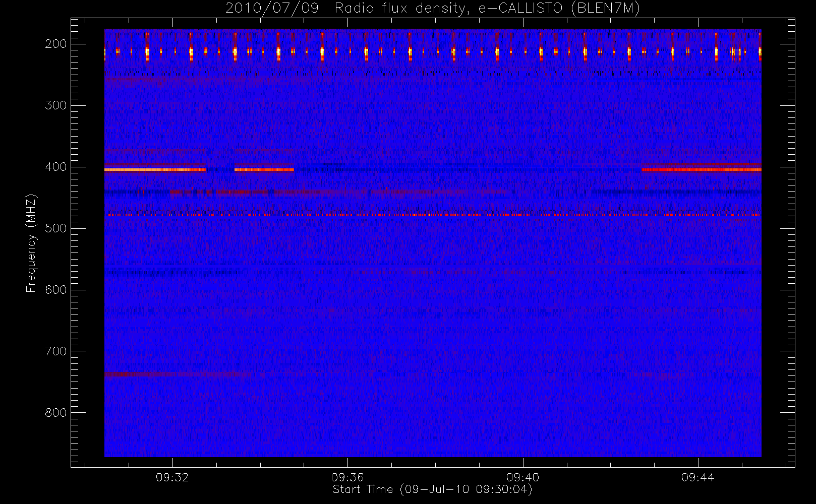The image size is (816, 504).
Task: Click the 'Start Time (09-Jul-10 09:30:04)' axis label
Action: [433, 489]
